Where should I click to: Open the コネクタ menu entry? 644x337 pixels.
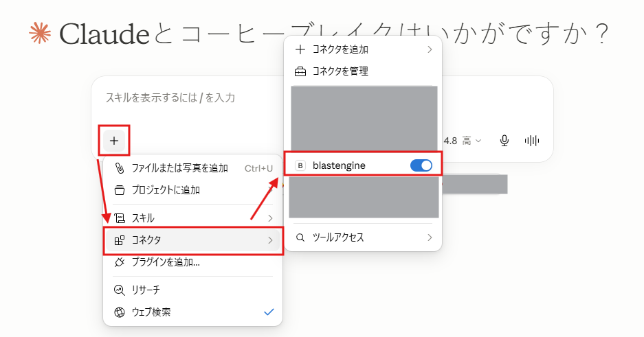pyautogui.click(x=193, y=240)
